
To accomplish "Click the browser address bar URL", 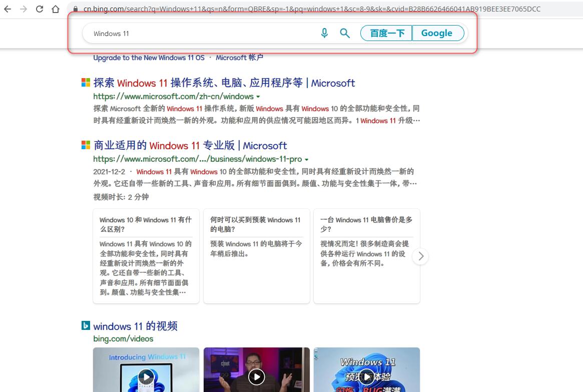I will [310, 9].
